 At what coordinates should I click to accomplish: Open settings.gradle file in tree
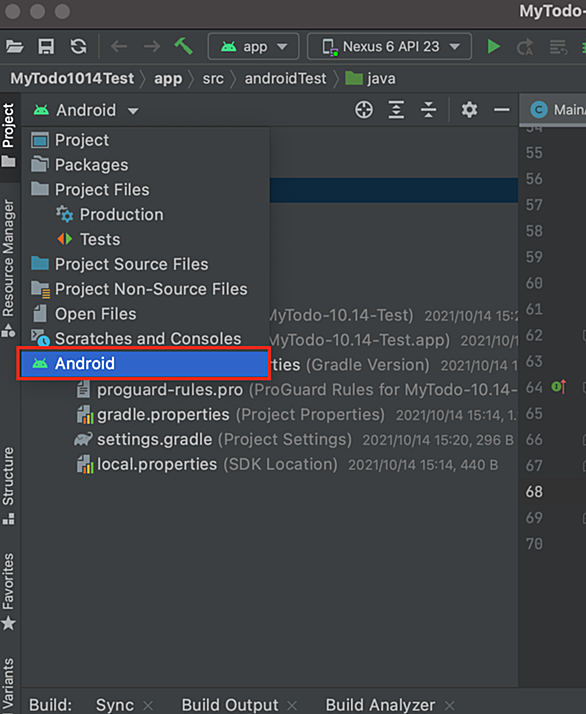pyautogui.click(x=154, y=439)
